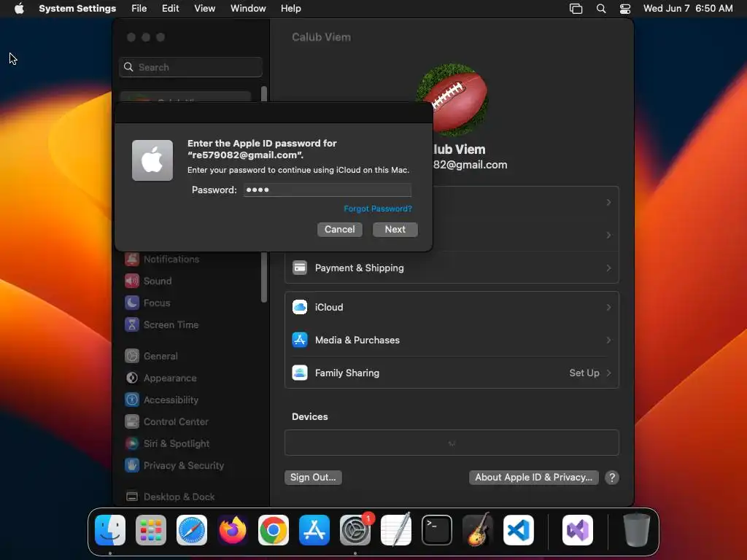Click the question mark help button

(x=612, y=477)
